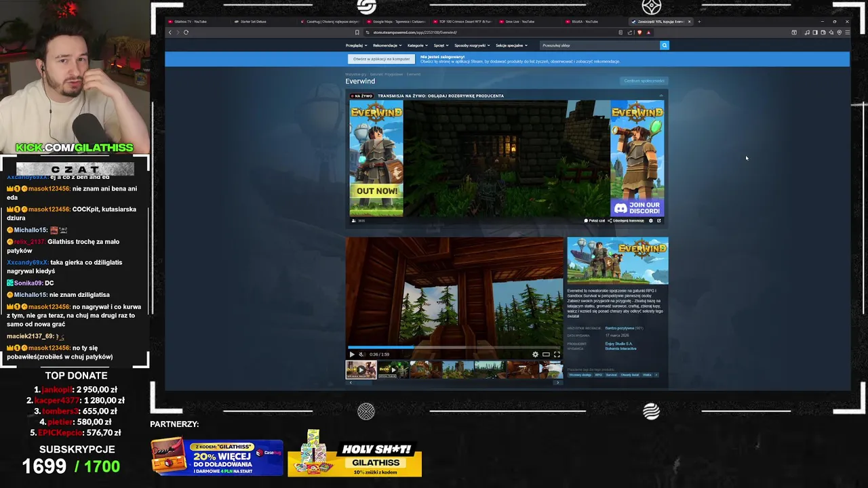Click the RPG tag

click(x=599, y=375)
